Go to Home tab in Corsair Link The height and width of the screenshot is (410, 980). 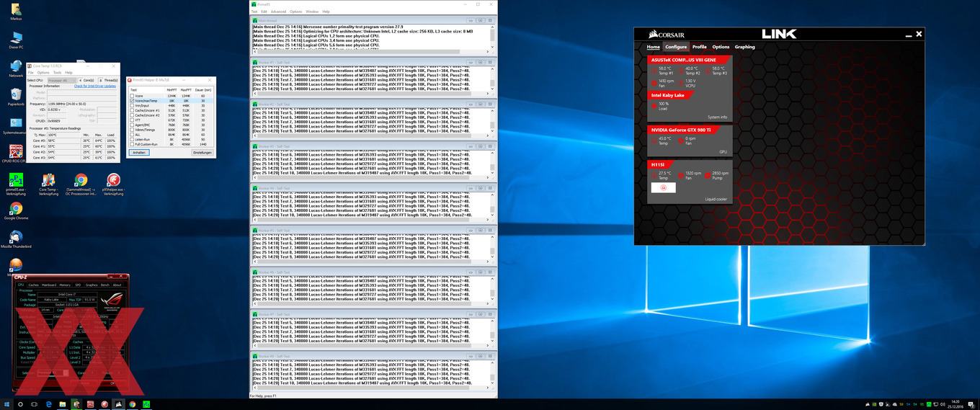[653, 47]
